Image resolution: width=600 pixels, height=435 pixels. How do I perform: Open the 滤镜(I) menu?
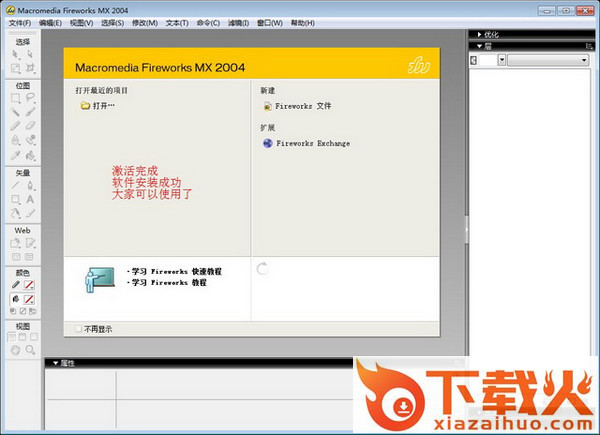click(238, 23)
